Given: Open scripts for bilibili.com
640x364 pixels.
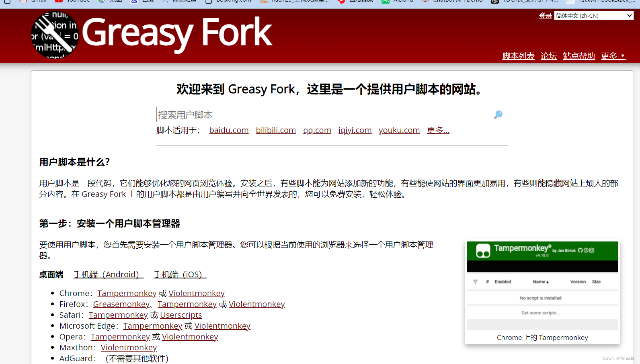Looking at the screenshot, I should (x=276, y=130).
